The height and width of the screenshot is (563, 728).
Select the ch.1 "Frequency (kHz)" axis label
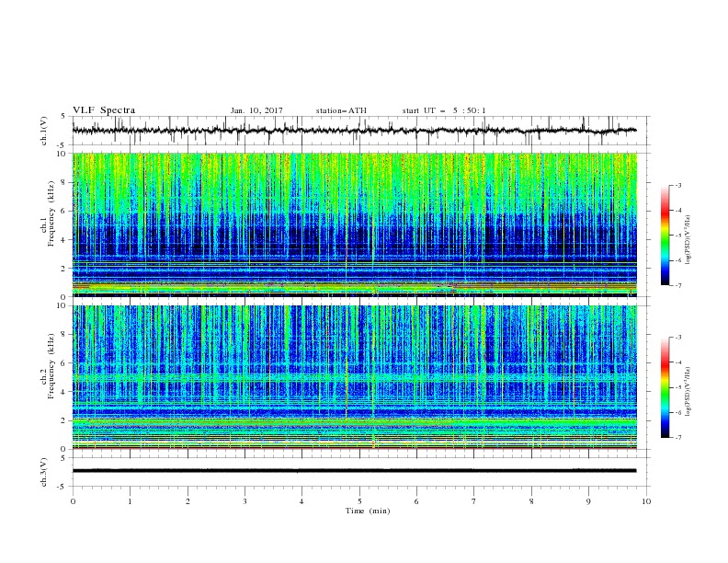pos(51,214)
